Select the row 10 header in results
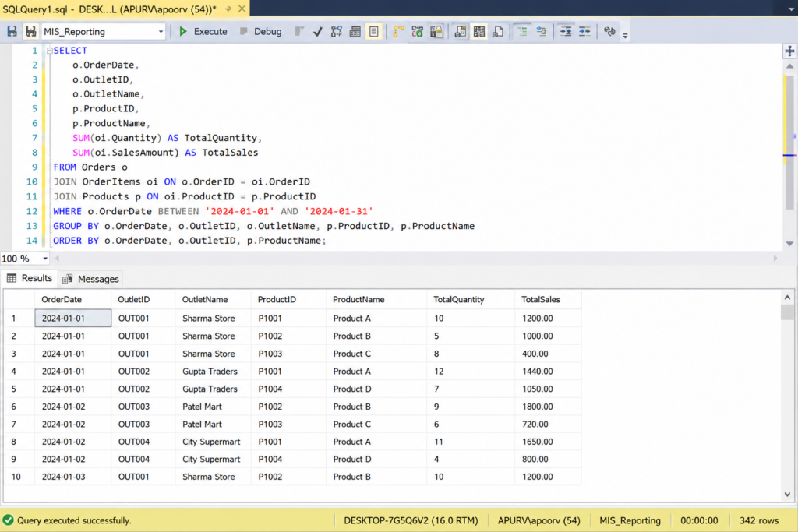Image resolution: width=798 pixels, height=532 pixels. click(x=19, y=477)
